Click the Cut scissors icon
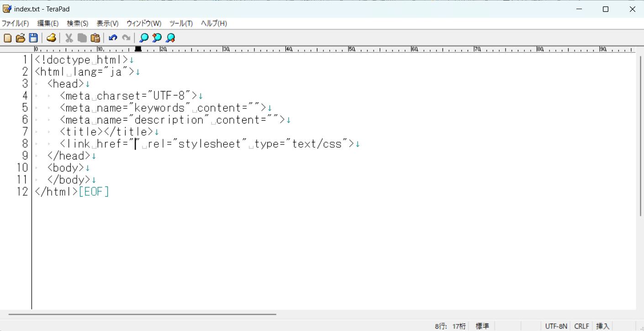The image size is (644, 331). (x=69, y=38)
